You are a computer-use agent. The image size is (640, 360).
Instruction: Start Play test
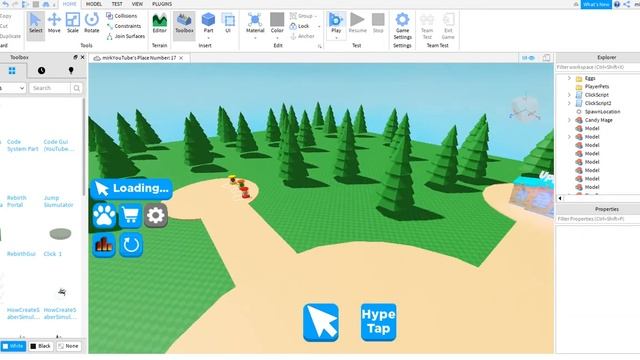[336, 25]
